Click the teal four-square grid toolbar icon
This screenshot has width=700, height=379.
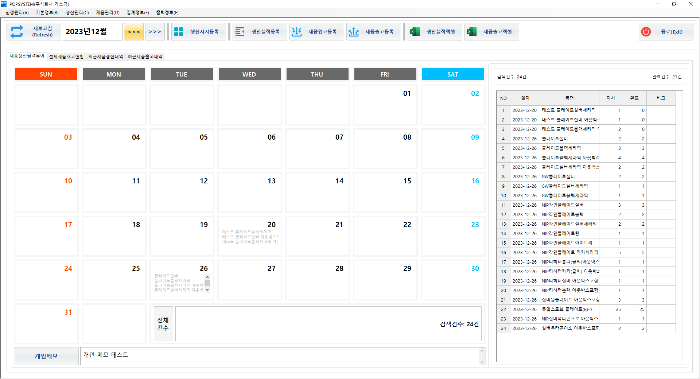pyautogui.click(x=179, y=32)
